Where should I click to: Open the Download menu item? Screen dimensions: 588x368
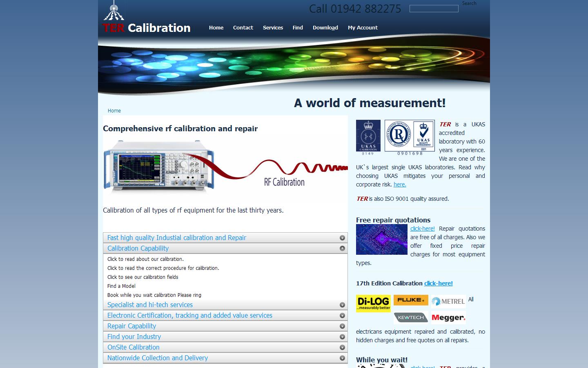point(325,28)
